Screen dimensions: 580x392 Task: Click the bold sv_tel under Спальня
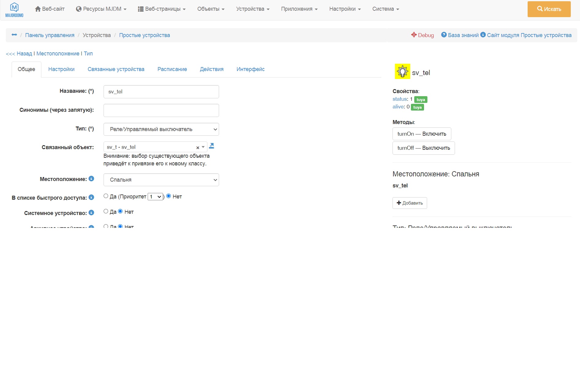[400, 186]
